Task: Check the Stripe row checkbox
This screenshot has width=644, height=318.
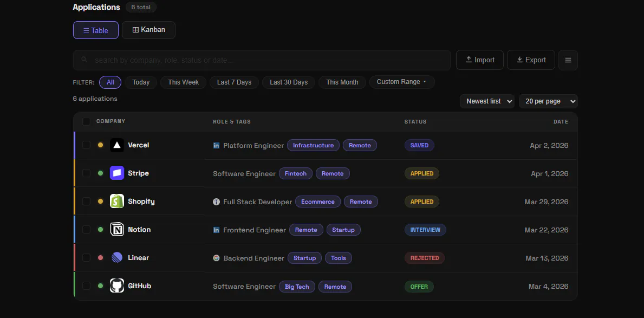Action: click(x=86, y=173)
